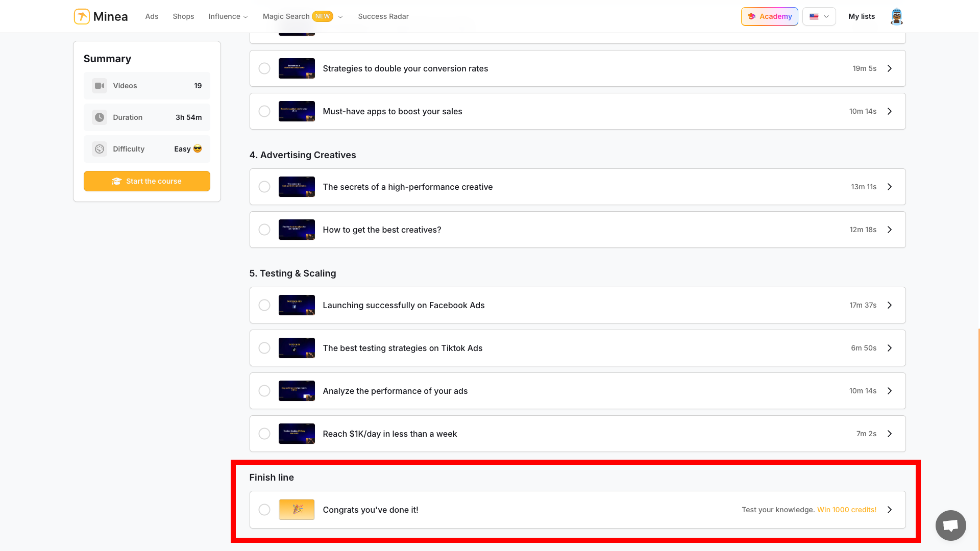The width and height of the screenshot is (980, 551).
Task: Expand the Influence menu
Action: coord(228,16)
